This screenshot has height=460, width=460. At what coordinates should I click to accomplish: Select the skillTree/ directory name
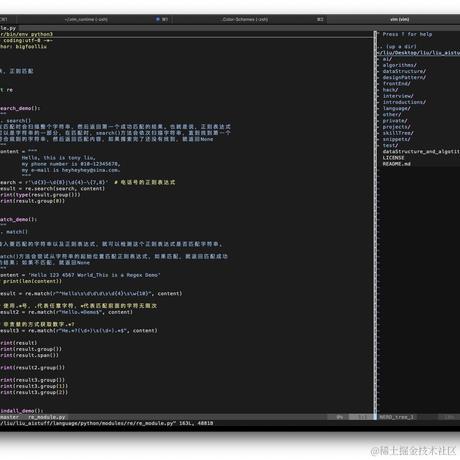pyautogui.click(x=398, y=133)
